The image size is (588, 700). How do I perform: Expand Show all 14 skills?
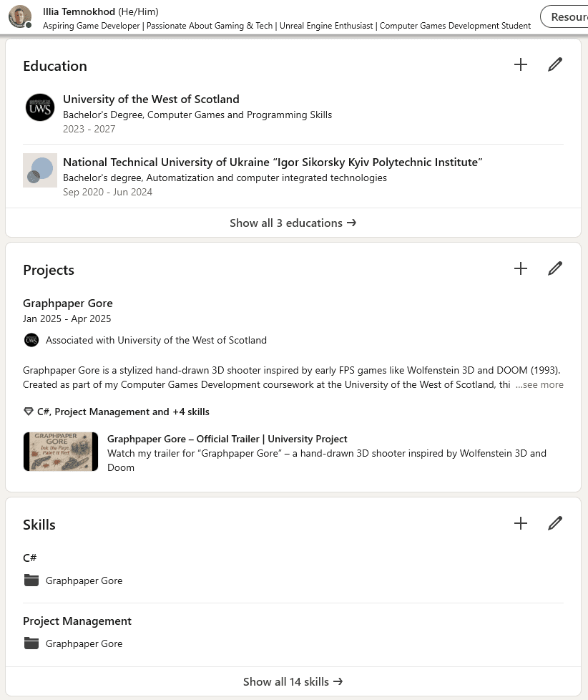click(293, 681)
